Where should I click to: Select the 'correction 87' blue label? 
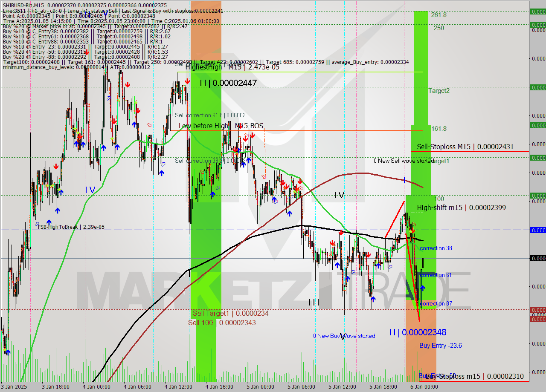pyautogui.click(x=436, y=304)
